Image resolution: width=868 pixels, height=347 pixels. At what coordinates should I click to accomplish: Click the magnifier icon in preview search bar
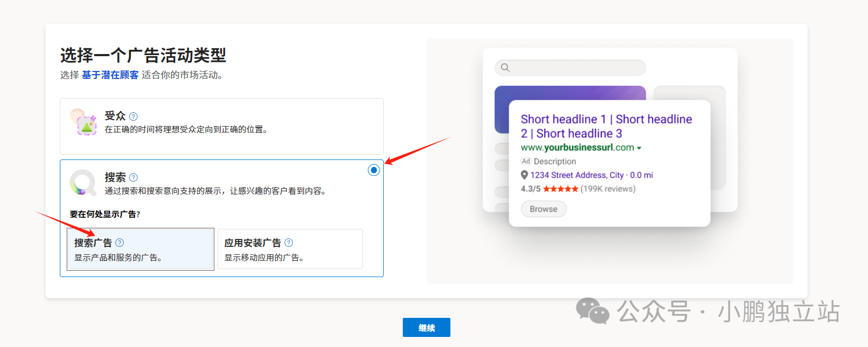point(505,68)
